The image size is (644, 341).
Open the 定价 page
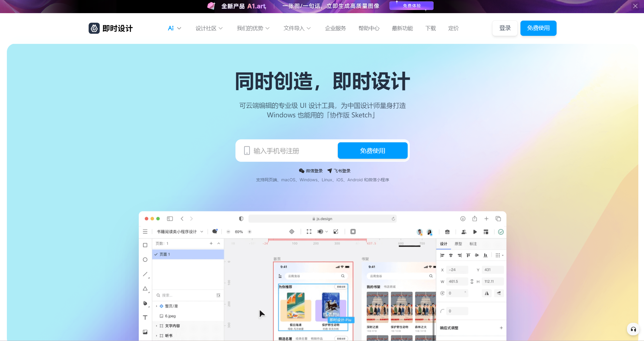coord(453,28)
